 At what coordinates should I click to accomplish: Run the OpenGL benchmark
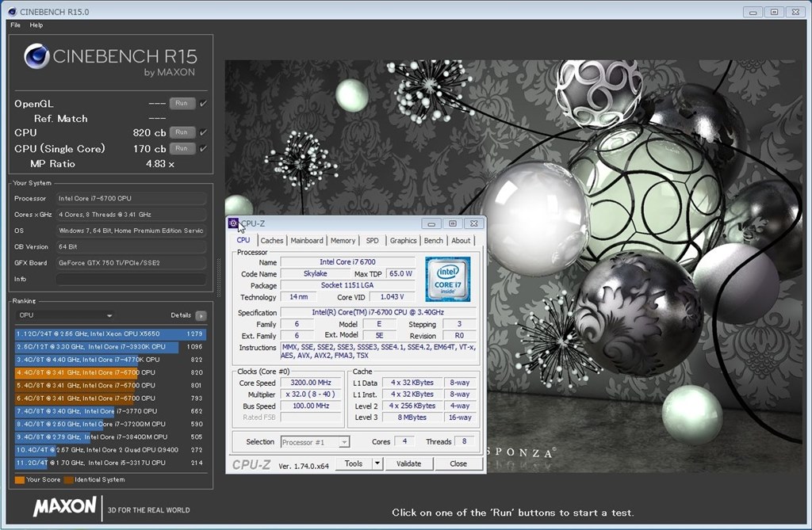(182, 104)
